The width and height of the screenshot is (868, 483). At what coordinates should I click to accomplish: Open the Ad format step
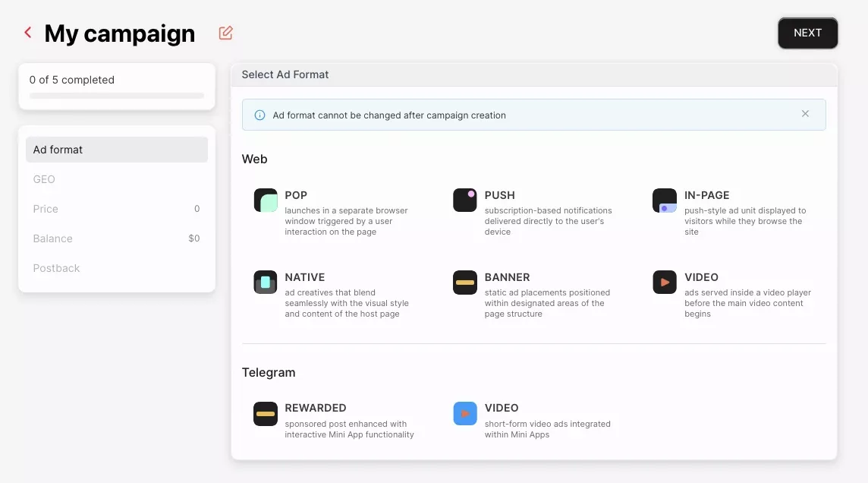pos(117,150)
